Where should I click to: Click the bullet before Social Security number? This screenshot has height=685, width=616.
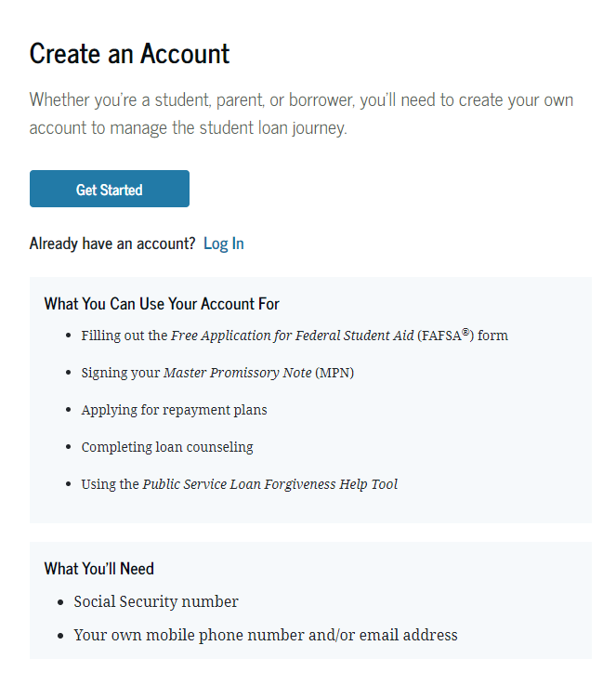[60, 602]
